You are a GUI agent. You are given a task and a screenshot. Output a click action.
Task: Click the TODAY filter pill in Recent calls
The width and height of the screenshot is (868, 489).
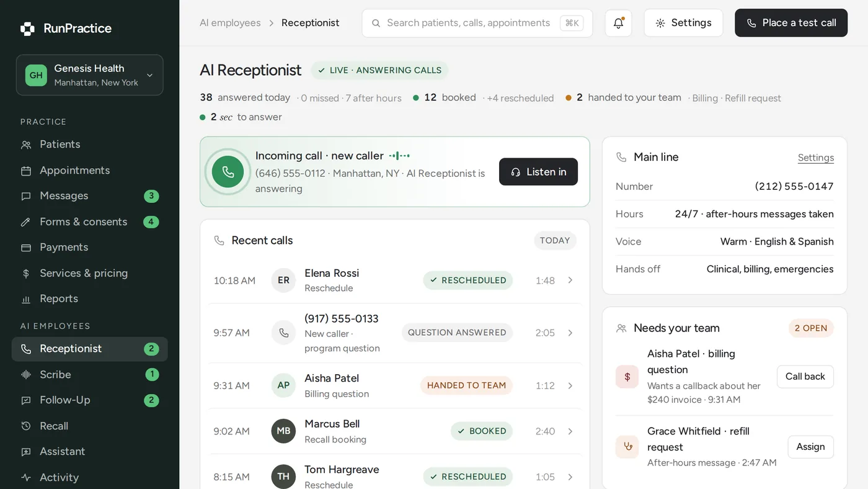555,241
